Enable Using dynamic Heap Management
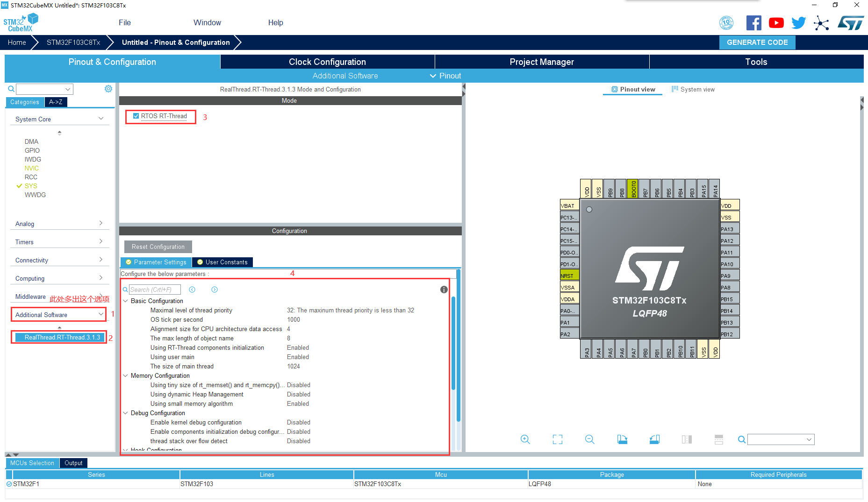The image size is (868, 502). (299, 394)
